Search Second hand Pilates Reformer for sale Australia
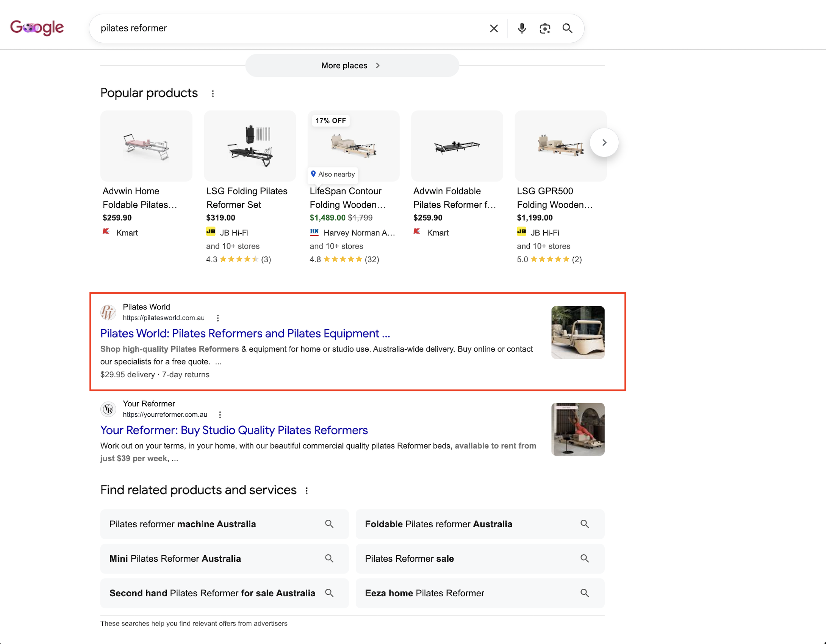The image size is (826, 644). (224, 593)
